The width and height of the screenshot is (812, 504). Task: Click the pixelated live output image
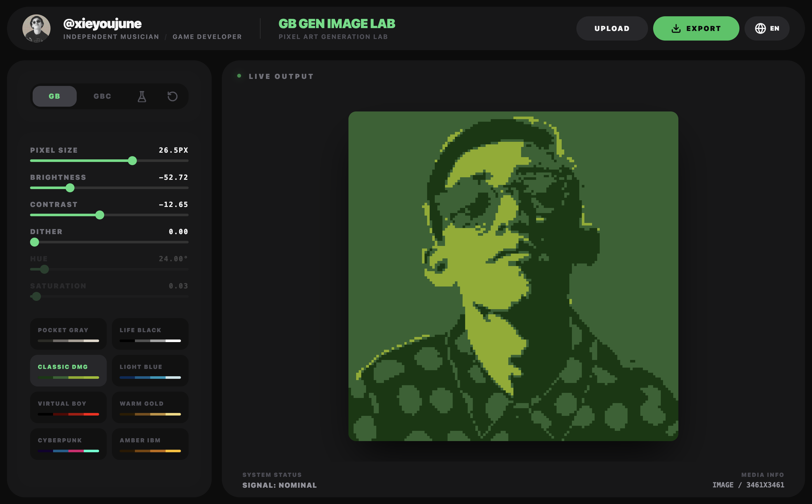point(513,276)
